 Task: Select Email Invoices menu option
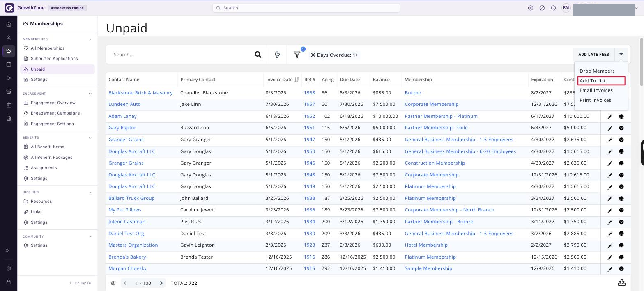[596, 90]
